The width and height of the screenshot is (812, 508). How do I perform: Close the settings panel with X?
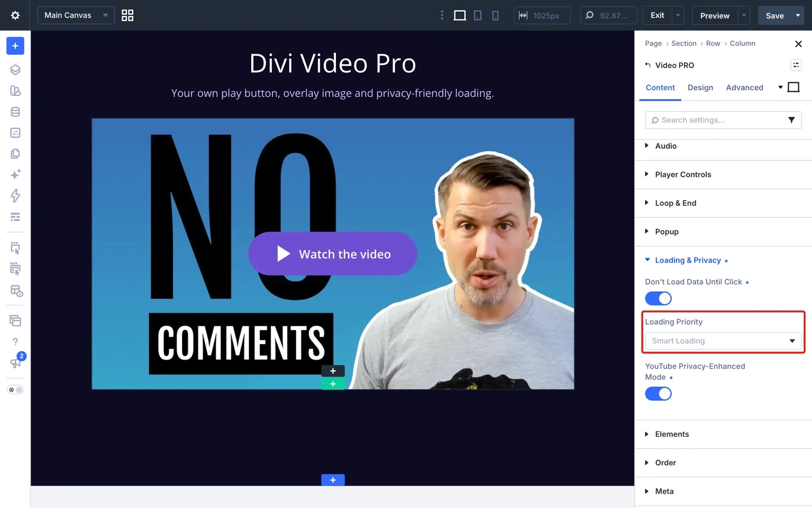798,44
